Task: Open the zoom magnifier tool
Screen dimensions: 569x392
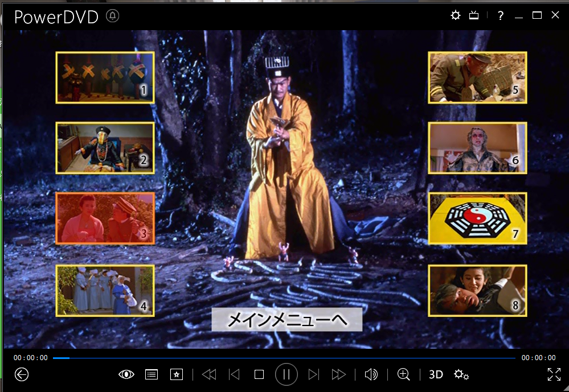Action: coord(404,374)
